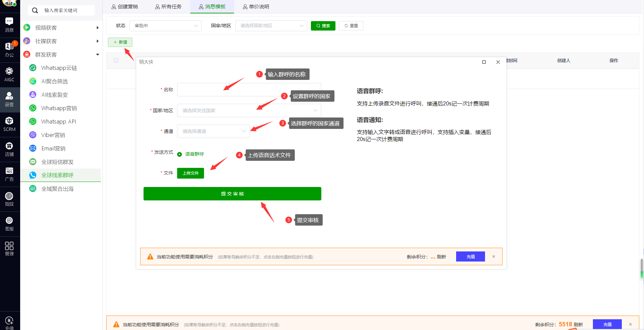This screenshot has width=644, height=330.
Task: Open the 指纹 fingerprint sidebar icon
Action: tap(9, 199)
